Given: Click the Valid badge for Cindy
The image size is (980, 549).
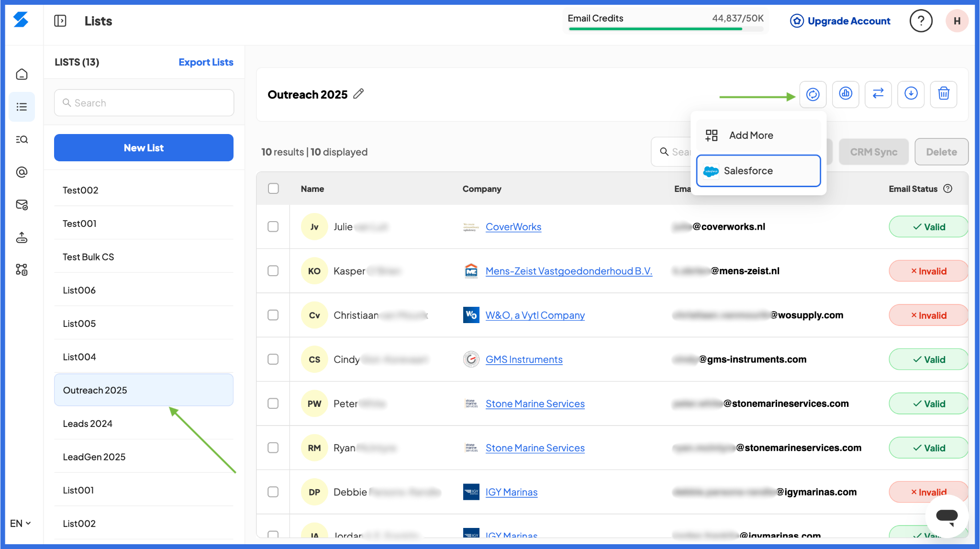Looking at the screenshot, I should (929, 359).
